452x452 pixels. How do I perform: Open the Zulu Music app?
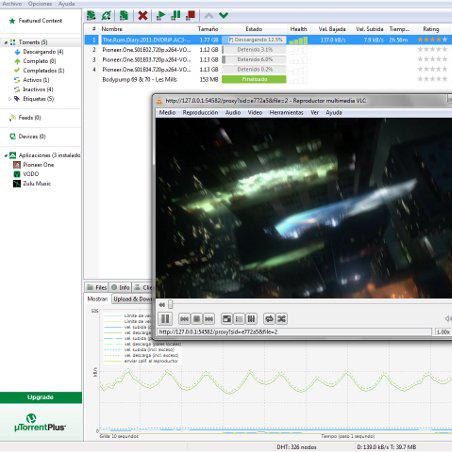click(x=37, y=184)
